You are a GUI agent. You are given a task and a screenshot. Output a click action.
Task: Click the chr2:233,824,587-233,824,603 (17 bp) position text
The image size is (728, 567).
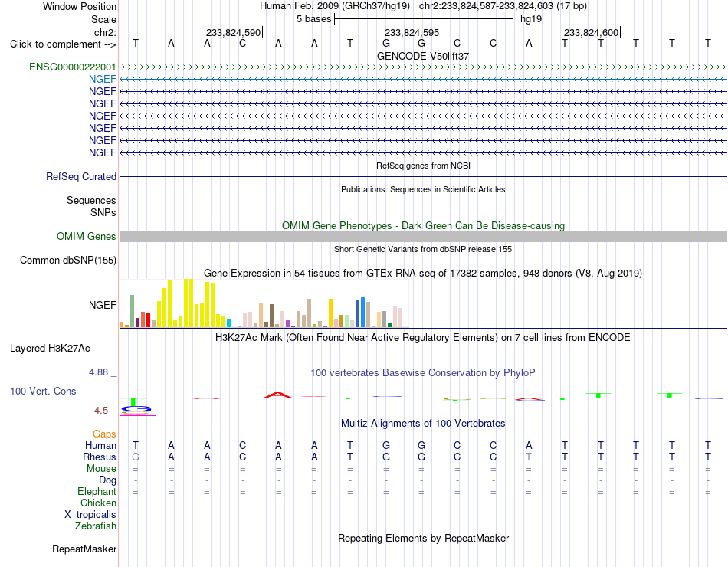tap(503, 6)
